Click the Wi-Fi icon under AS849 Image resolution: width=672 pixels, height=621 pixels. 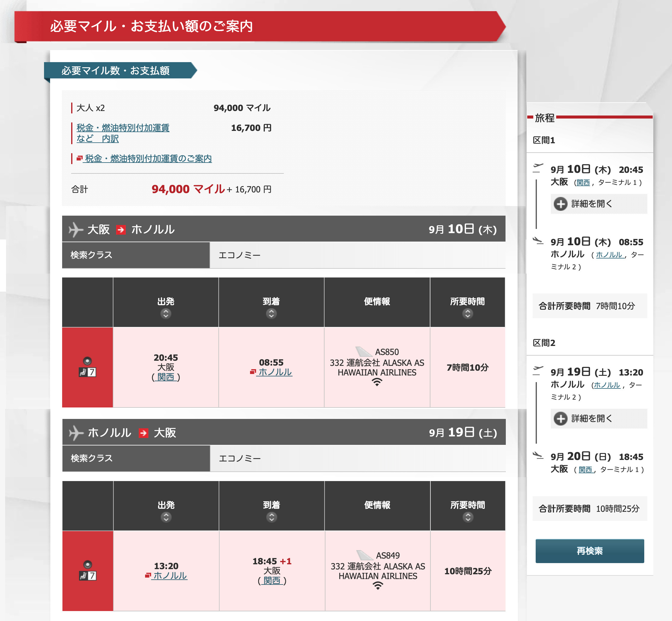point(378,586)
